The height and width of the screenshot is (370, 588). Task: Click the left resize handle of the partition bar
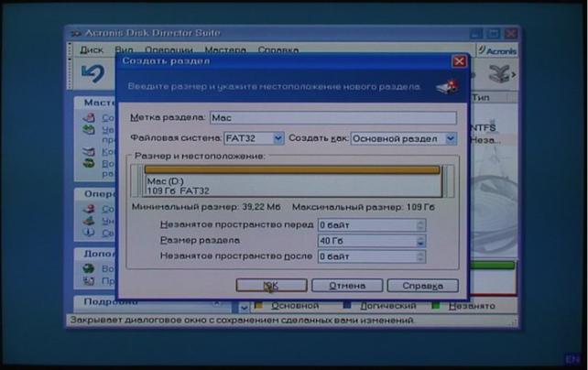tap(138, 180)
